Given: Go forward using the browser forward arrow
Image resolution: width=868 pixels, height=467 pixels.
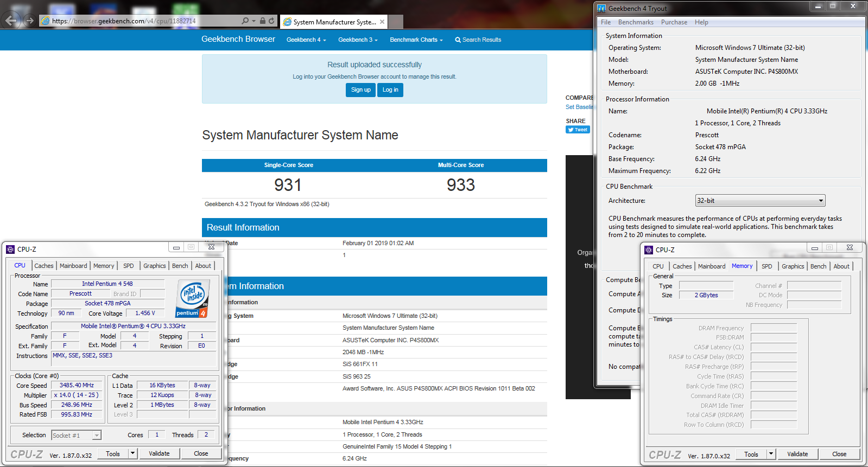Looking at the screenshot, I should coord(30,21).
